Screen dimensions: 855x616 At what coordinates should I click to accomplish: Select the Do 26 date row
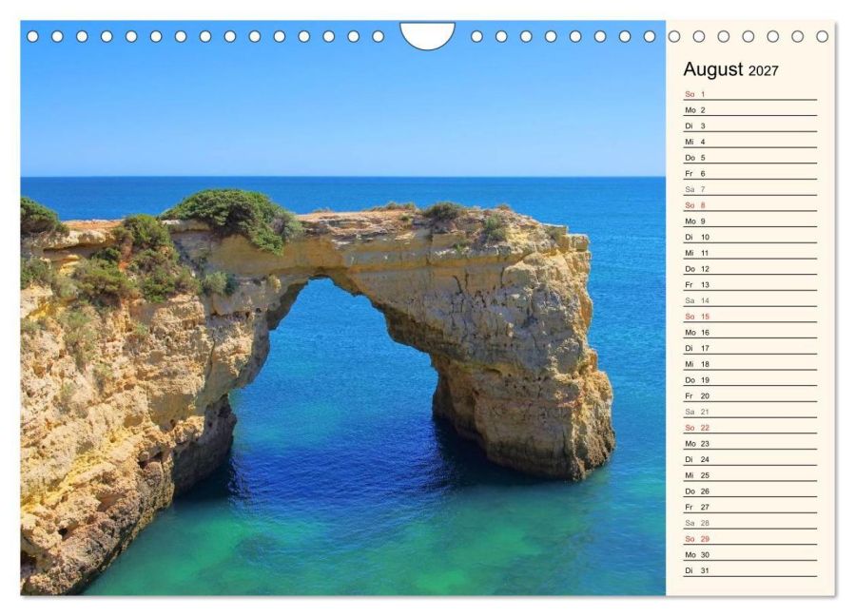coord(749,491)
